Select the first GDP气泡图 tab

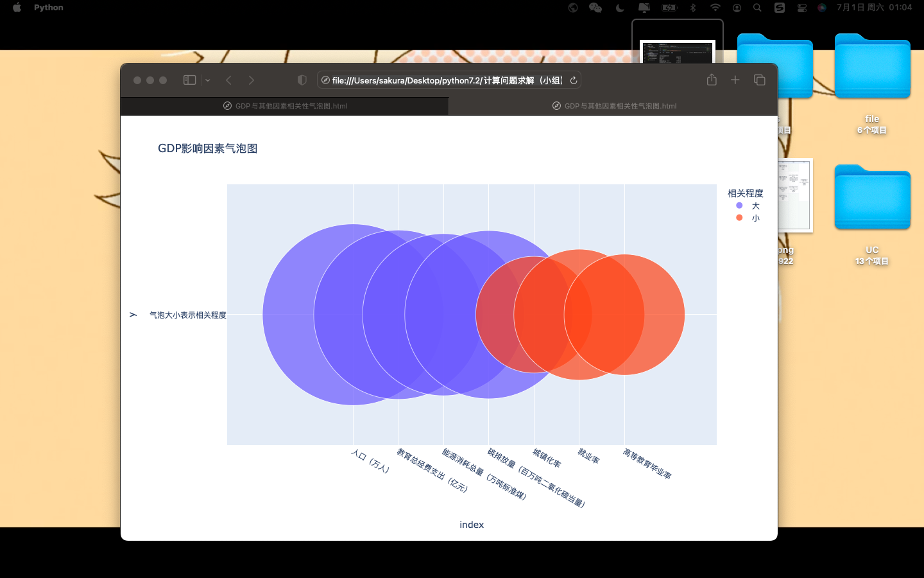285,106
